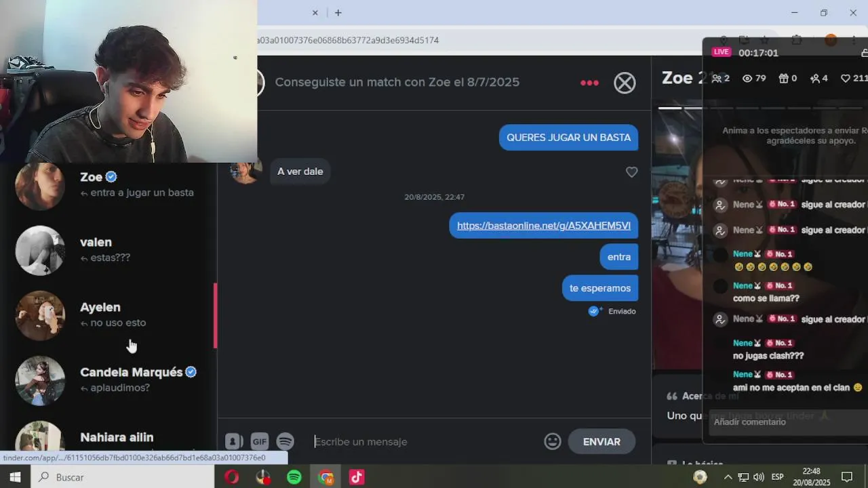Click the taskbar Buscar search box
The image size is (868, 488).
tap(122, 477)
